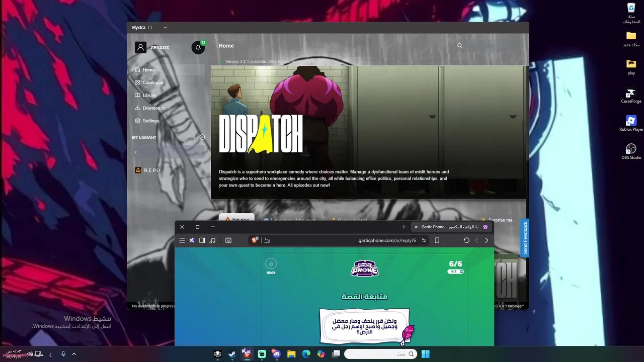Bookmark the page with the bookmark icon

click(437, 240)
